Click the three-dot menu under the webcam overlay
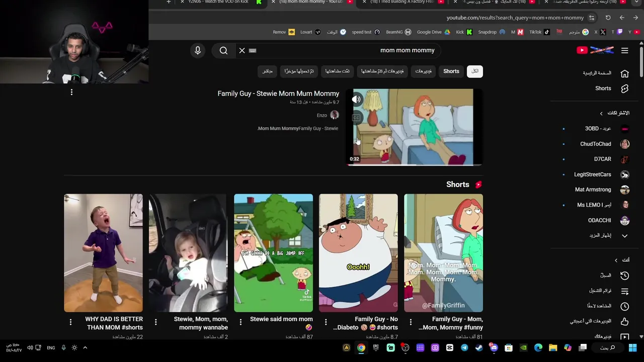The width and height of the screenshot is (644, 362). [x=71, y=92]
